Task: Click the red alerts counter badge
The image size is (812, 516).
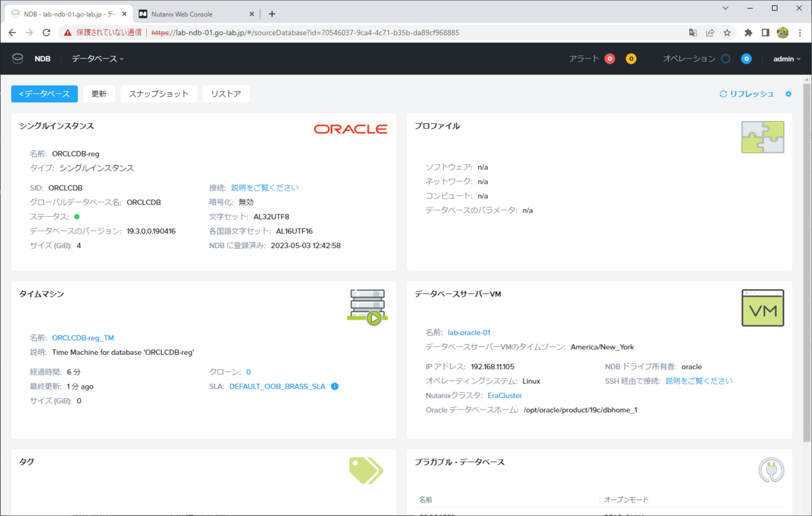Action: coord(610,59)
